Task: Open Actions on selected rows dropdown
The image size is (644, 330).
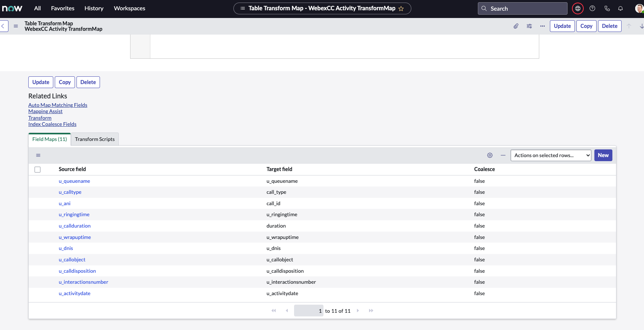Action: point(551,155)
